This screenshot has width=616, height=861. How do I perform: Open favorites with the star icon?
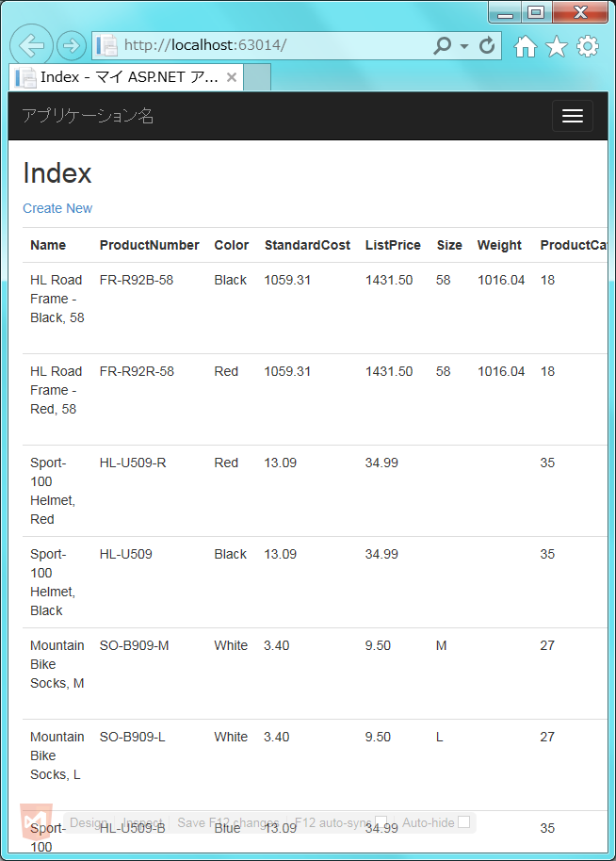(557, 46)
